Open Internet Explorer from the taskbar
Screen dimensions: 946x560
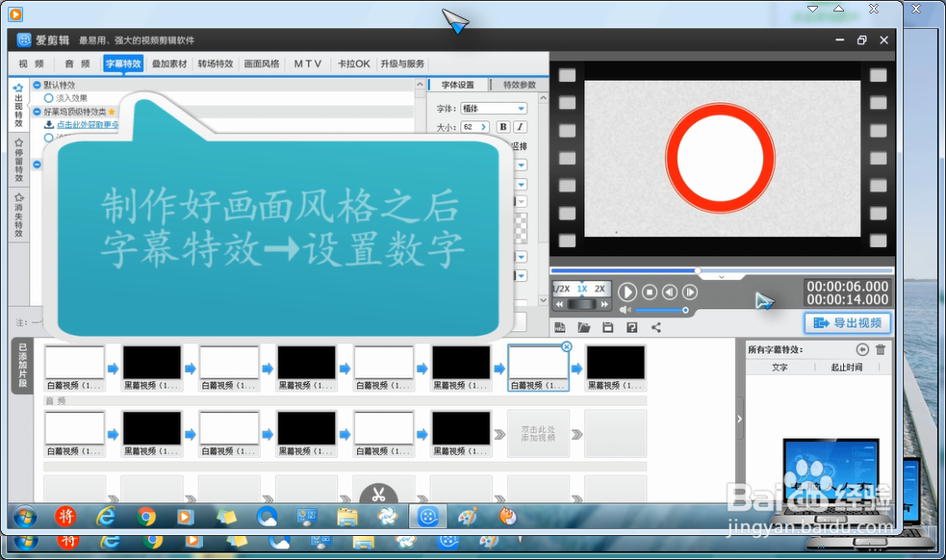(x=106, y=517)
